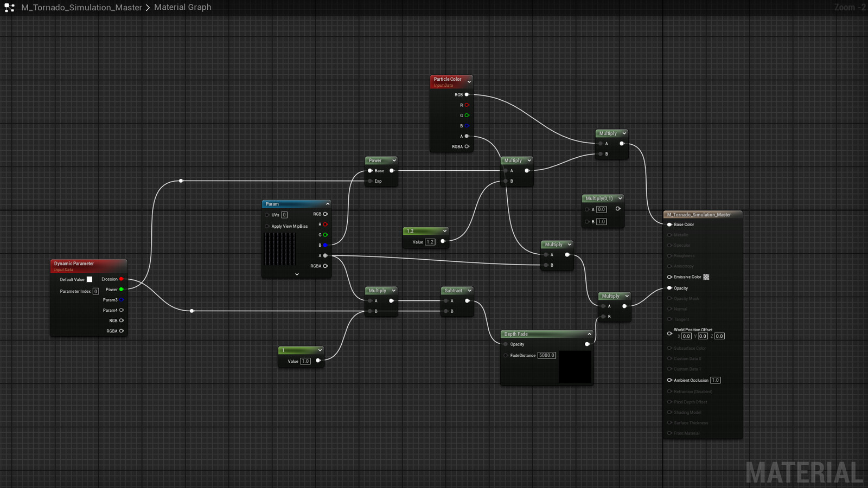The image size is (868, 488).
Task: Select the M_Tornado_Simulation_Master result node header
Action: point(703,215)
